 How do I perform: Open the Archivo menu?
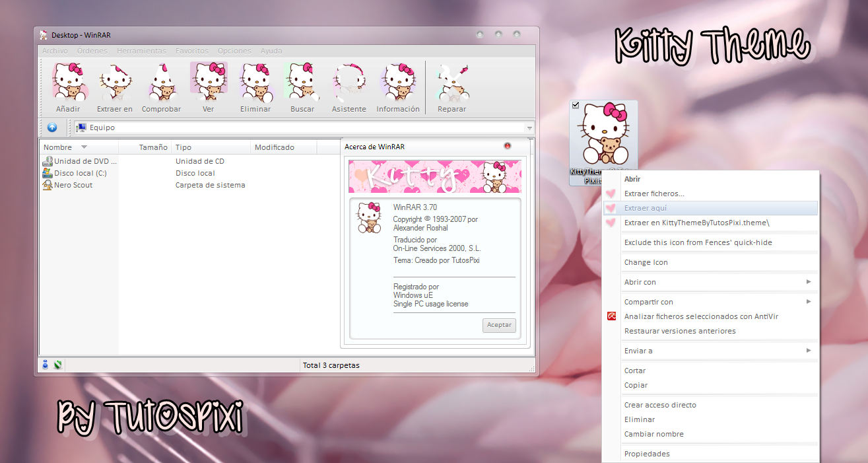point(55,51)
